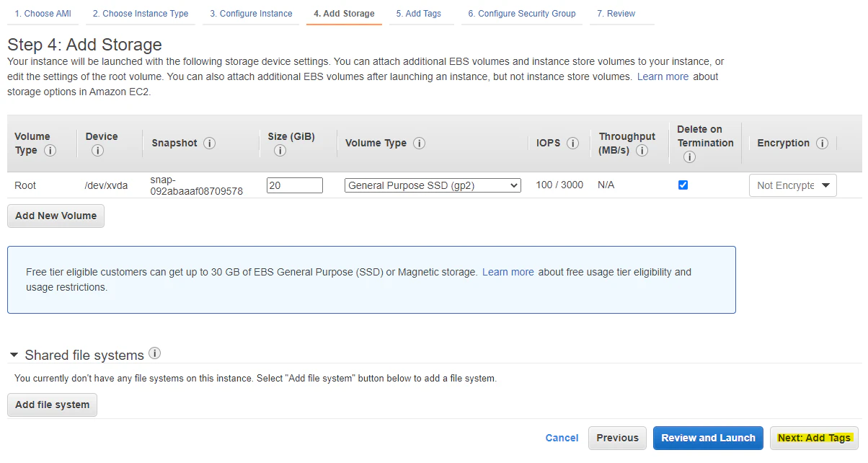
Task: Click info icon right of Volume Type dropdown column header
Action: coord(418,143)
